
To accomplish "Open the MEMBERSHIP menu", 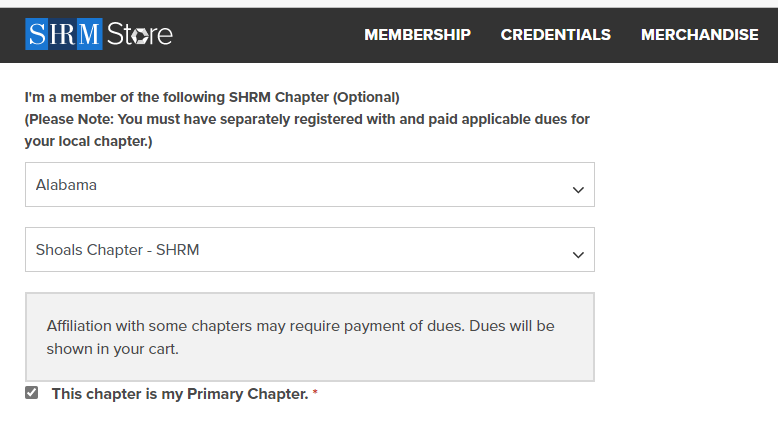I will (x=417, y=35).
